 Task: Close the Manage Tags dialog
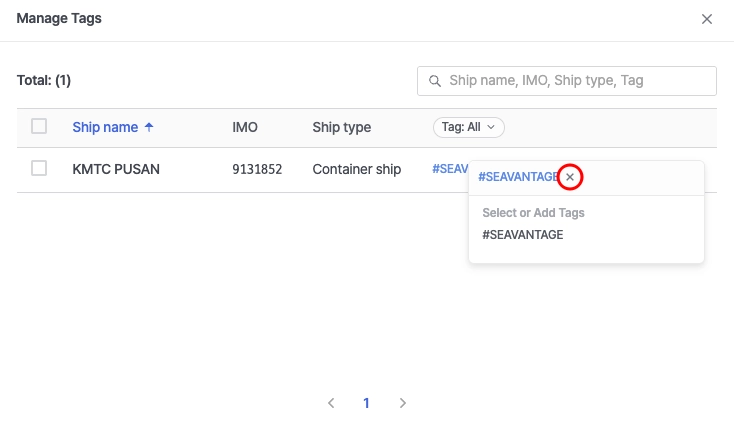click(707, 19)
